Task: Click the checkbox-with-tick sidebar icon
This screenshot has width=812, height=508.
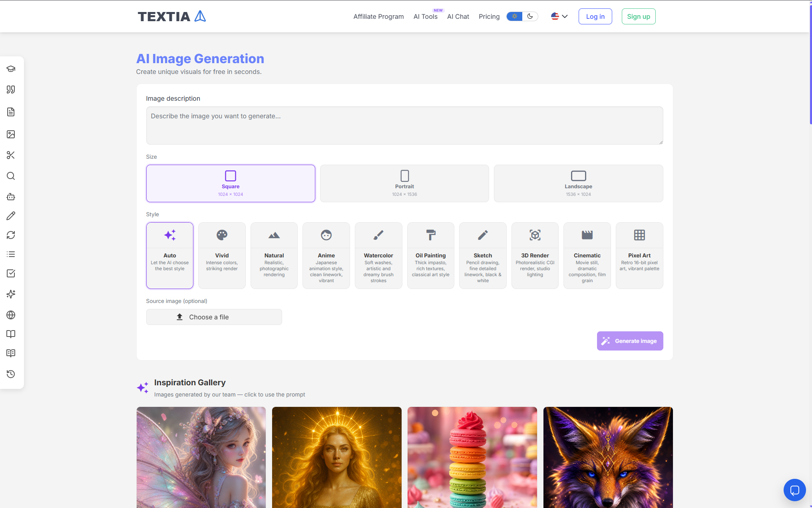Action: pyautogui.click(x=11, y=273)
